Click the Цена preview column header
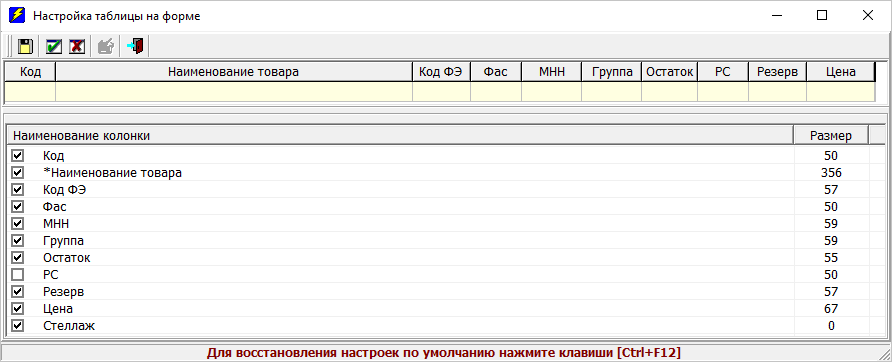Screen dimensions: 892x362 (840, 72)
